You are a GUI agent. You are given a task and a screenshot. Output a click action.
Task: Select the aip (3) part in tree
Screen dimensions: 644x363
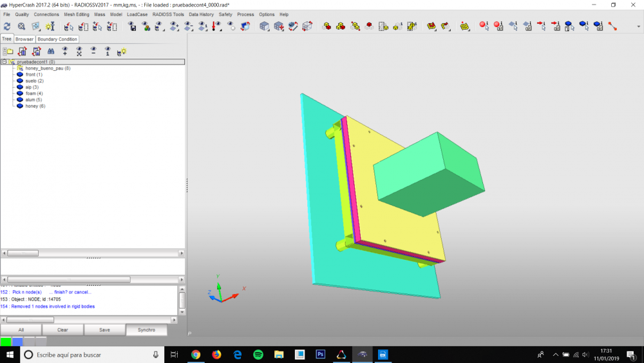[x=32, y=87]
